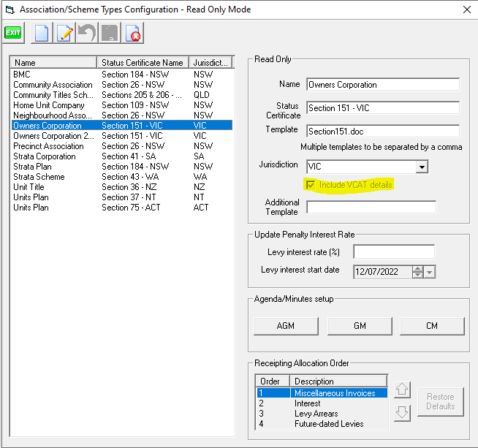Screen dimensions: 478x448
Task: Click the undo arrow toolbar icon
Action: click(x=87, y=33)
